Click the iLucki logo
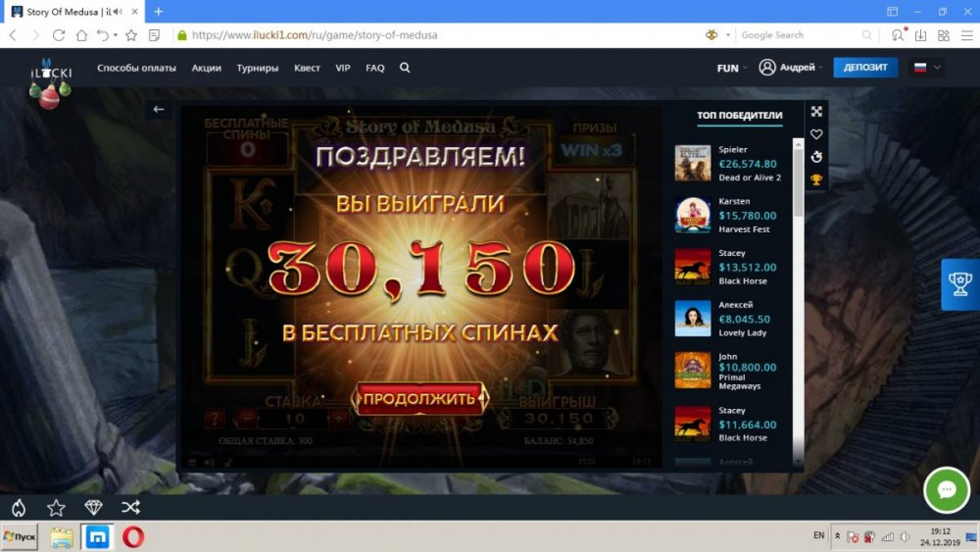980x552 pixels. point(50,81)
